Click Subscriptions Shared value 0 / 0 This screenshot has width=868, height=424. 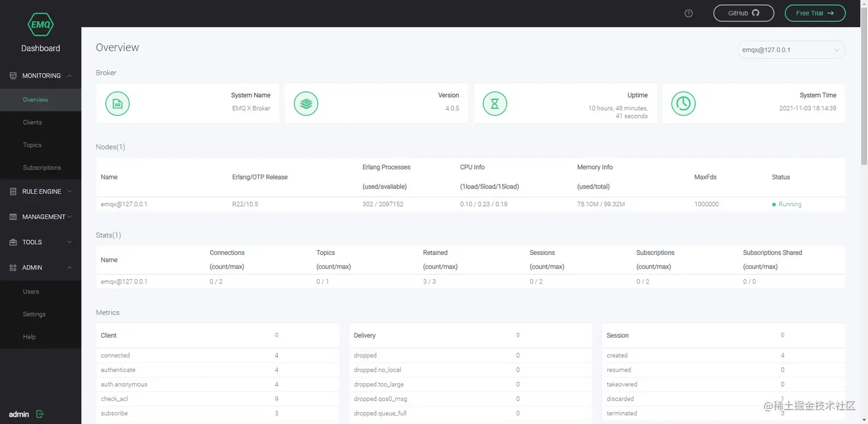(749, 282)
